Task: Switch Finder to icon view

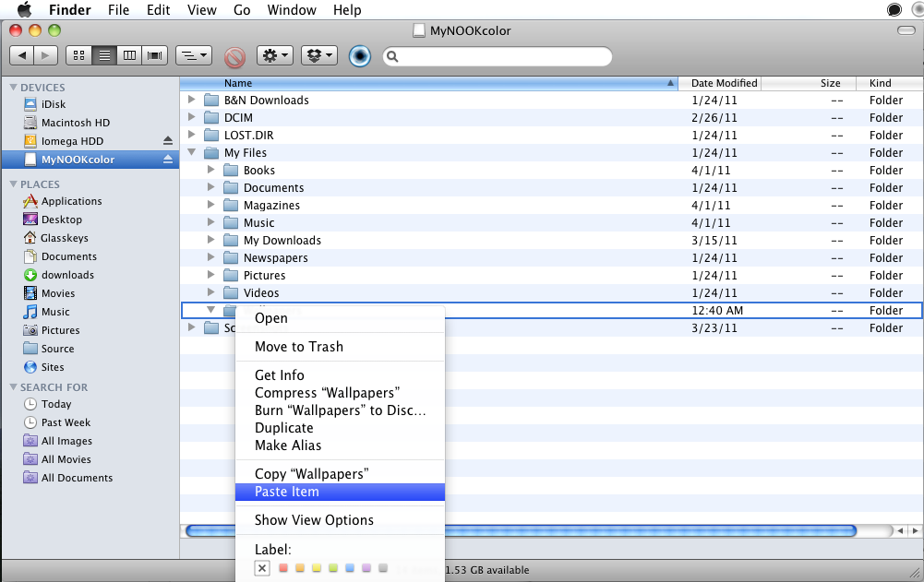Action: coord(79,55)
